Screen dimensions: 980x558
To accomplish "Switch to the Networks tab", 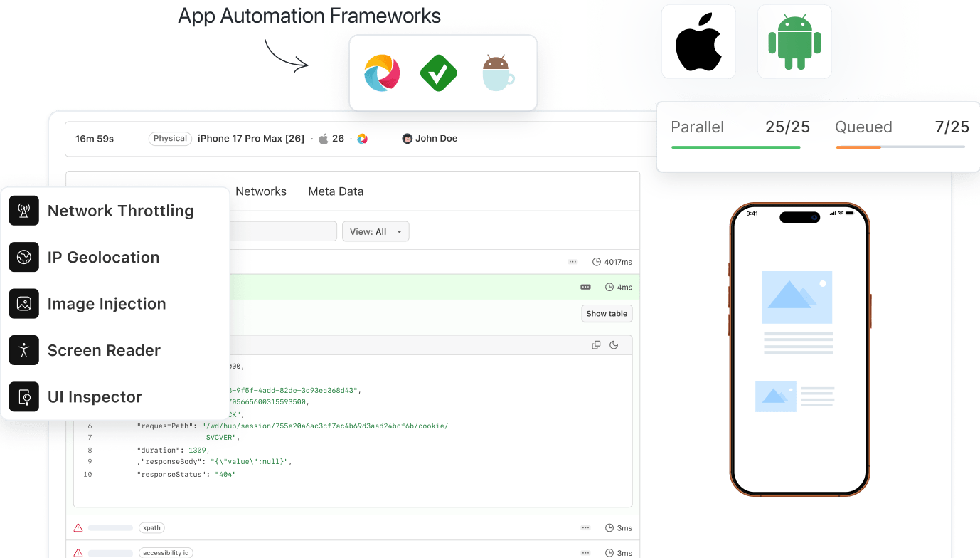I will tap(261, 191).
